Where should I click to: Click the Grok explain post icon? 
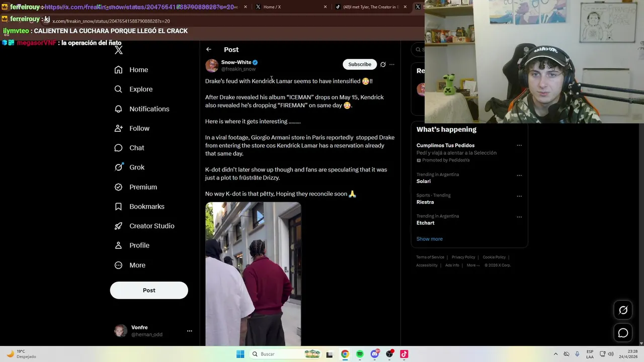pos(383,64)
